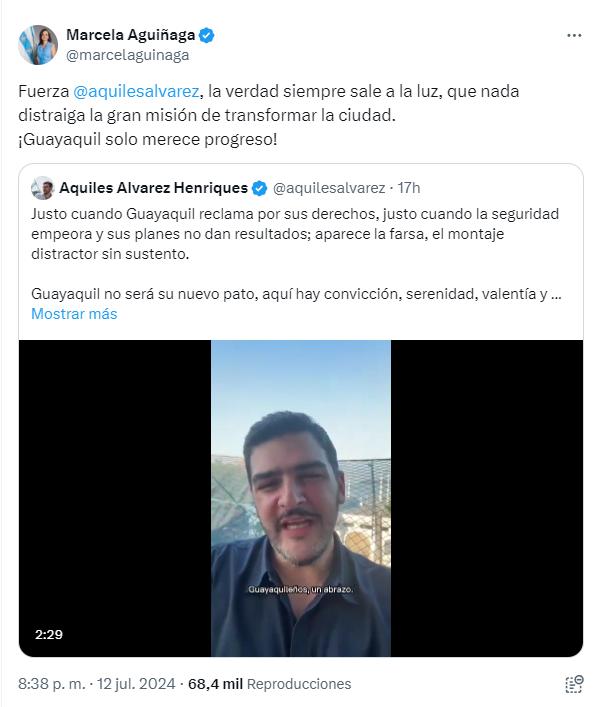This screenshot has height=707, width=597.
Task: Open the 8:38 p. m. timestamp
Action: (x=51, y=684)
